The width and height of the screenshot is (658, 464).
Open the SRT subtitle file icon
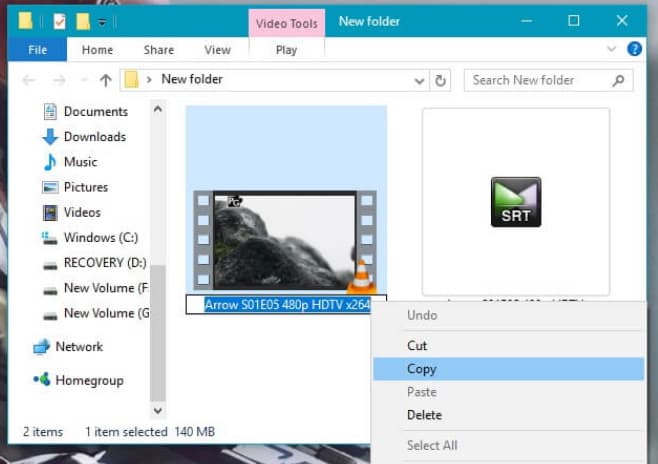(x=516, y=202)
